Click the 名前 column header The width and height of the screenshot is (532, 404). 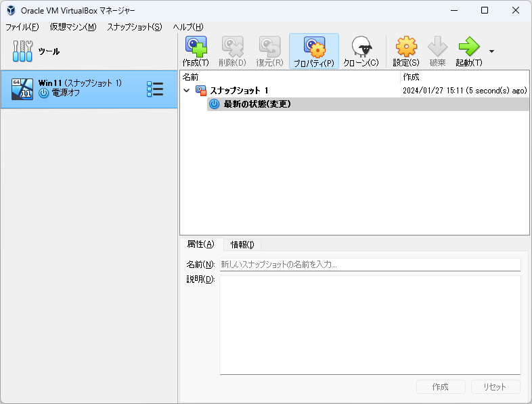pos(290,77)
